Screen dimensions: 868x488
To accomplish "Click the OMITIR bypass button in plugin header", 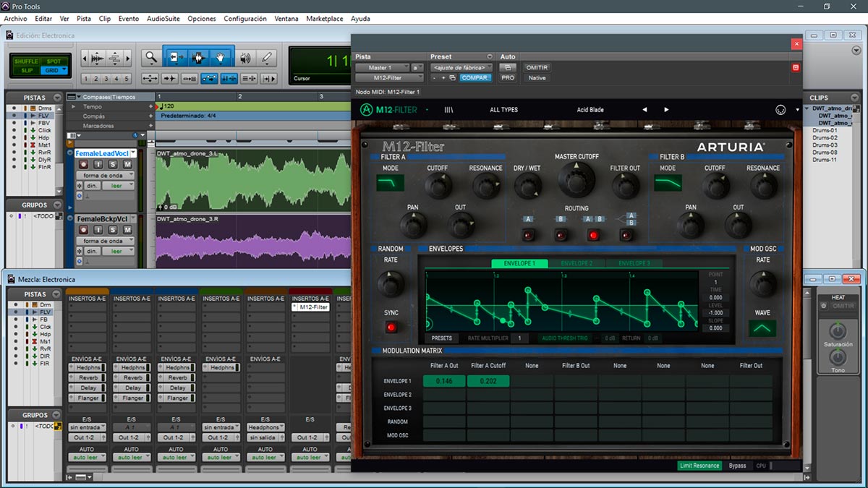I will click(x=537, y=67).
